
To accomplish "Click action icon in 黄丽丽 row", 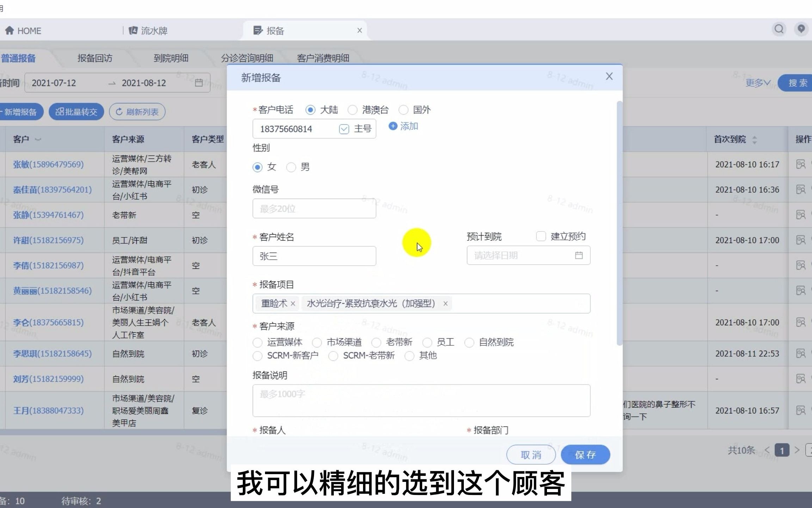I will click(801, 291).
